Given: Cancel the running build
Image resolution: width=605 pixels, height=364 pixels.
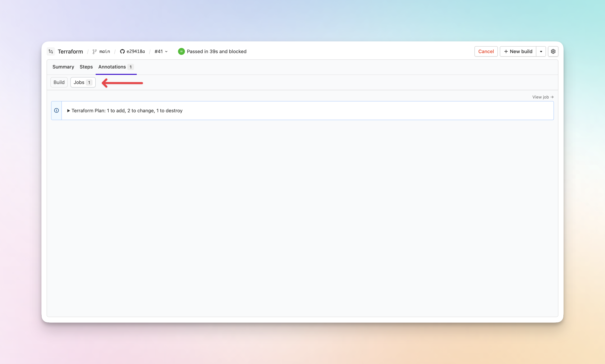Looking at the screenshot, I should [486, 51].
